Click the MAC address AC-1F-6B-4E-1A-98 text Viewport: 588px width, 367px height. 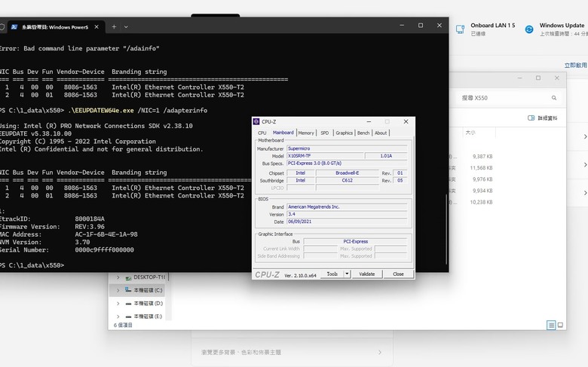(106, 234)
